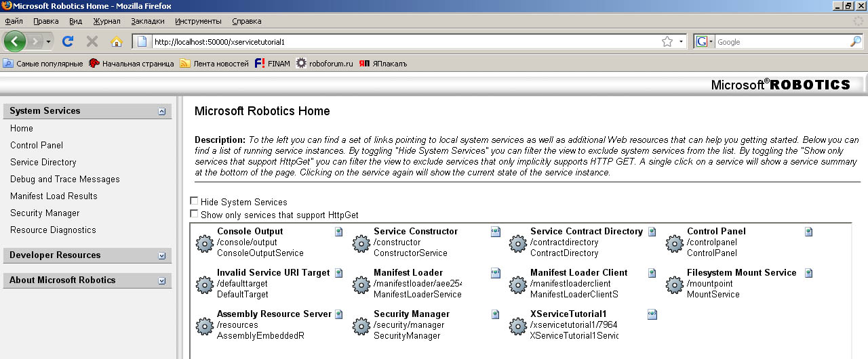Open the ЯПлакалъ bookmark
The height and width of the screenshot is (359, 868).
tap(383, 64)
